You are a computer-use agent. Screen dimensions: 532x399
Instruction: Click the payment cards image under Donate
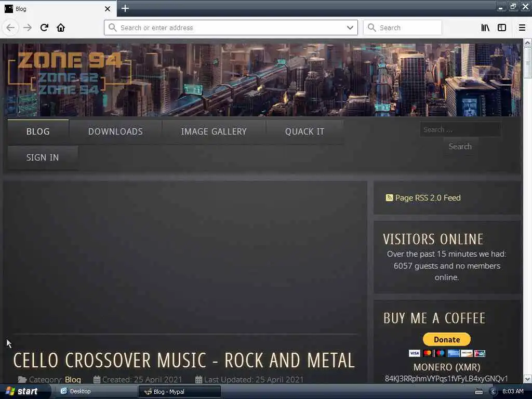(x=447, y=353)
